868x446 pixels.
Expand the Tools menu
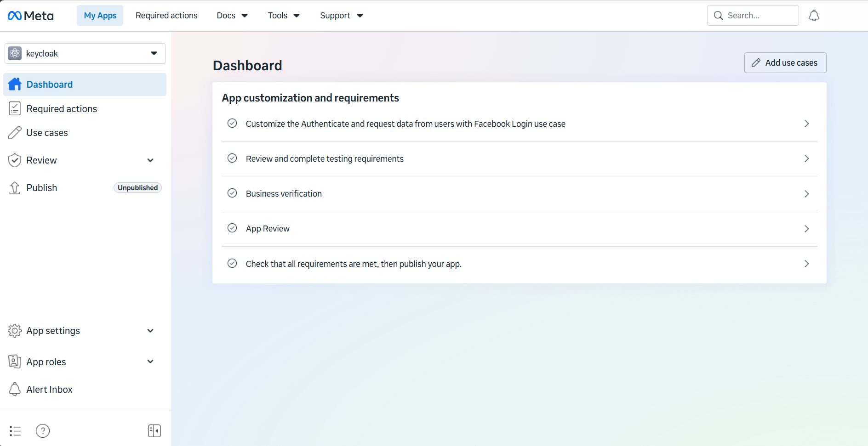coord(284,16)
